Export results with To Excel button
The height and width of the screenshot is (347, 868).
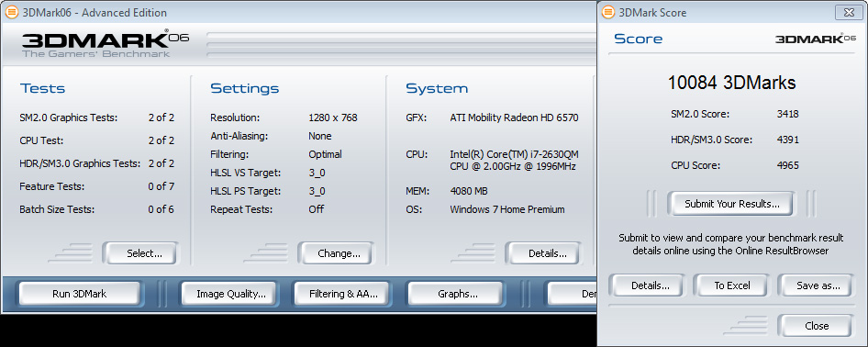[x=732, y=285]
